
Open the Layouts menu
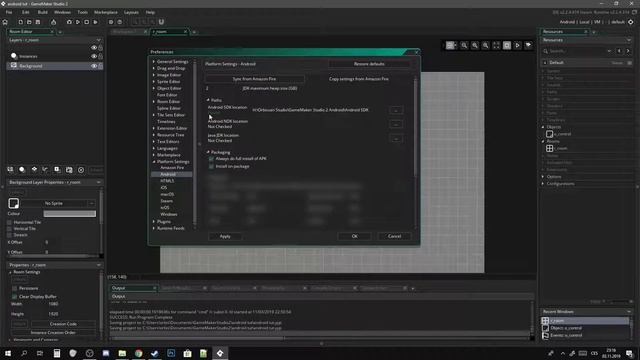click(x=131, y=12)
